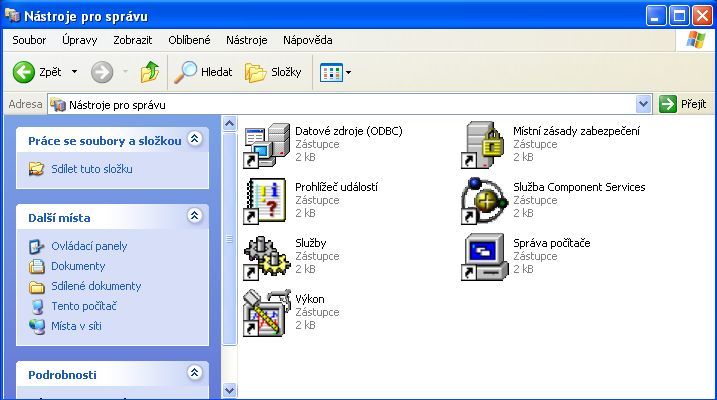Open the Místní zásady zabezpečení padlock icon

point(482,145)
